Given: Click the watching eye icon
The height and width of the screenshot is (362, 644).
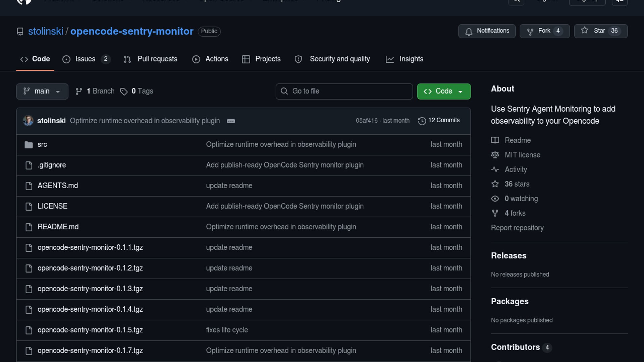Looking at the screenshot, I should pos(495,199).
